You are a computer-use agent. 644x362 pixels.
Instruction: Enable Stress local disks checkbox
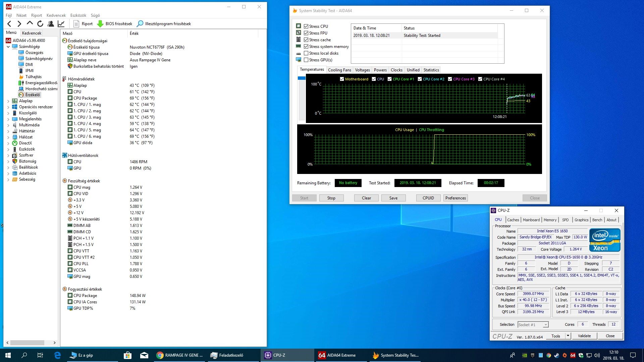click(306, 53)
